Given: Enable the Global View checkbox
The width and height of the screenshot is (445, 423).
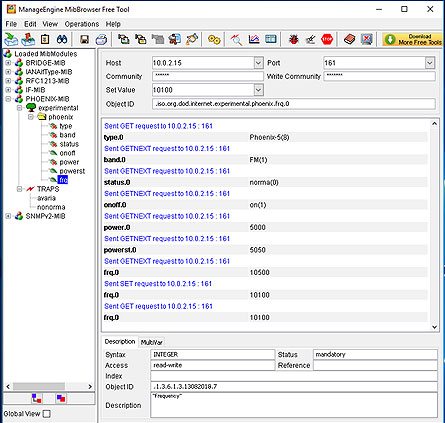Looking at the screenshot, I should (47, 414).
